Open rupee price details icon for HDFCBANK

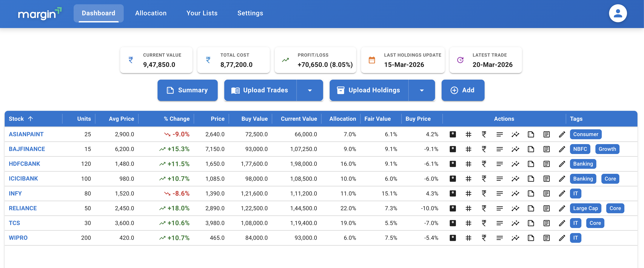(484, 164)
